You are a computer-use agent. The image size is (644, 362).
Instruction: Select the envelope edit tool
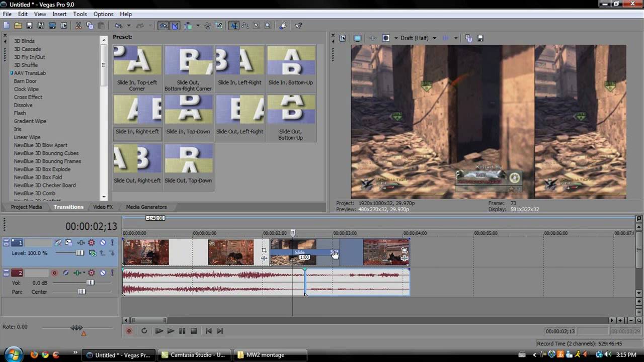245,25
